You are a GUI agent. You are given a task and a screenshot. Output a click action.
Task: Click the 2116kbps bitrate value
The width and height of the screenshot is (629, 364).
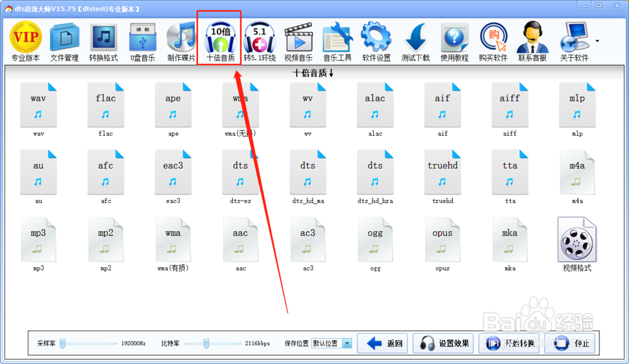257,343
